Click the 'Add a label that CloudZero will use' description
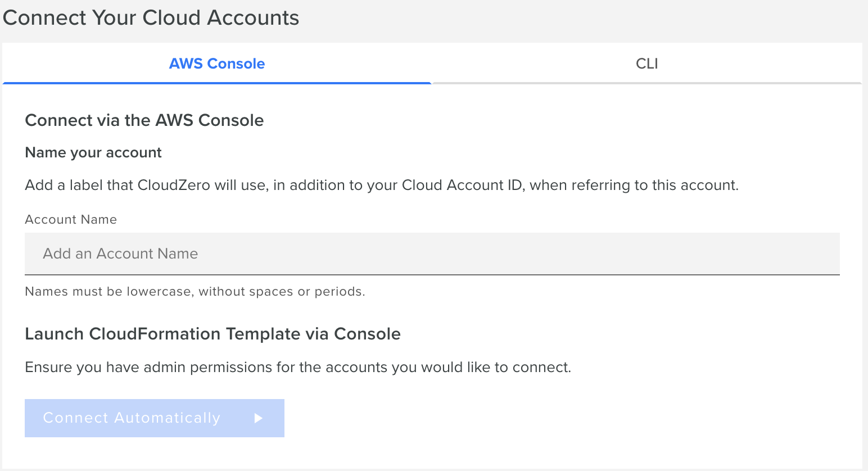 [x=382, y=185]
